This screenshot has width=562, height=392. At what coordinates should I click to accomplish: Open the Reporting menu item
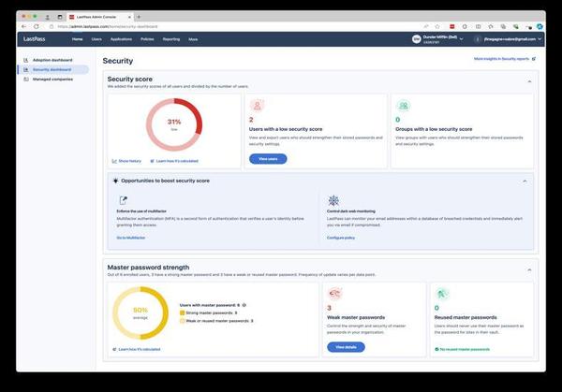tap(171, 39)
